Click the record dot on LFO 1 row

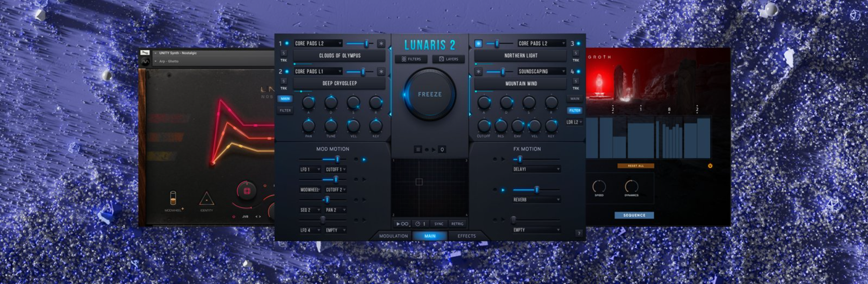pyautogui.click(x=356, y=159)
